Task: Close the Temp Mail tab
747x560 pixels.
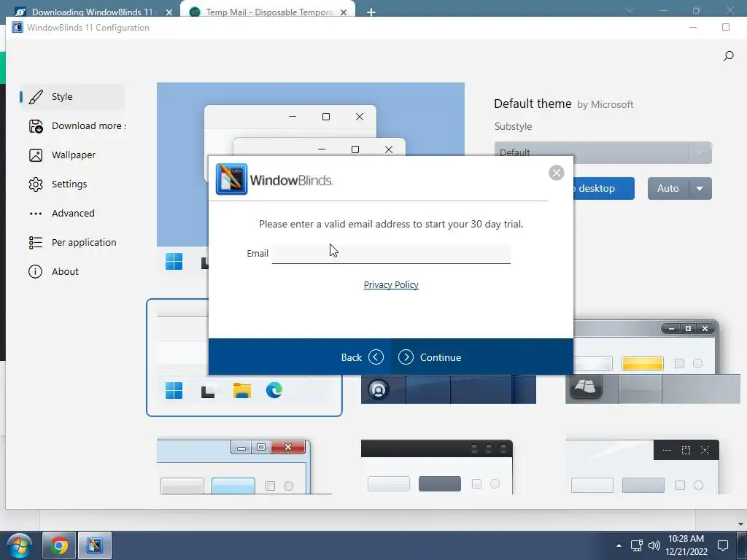Action: tap(344, 12)
